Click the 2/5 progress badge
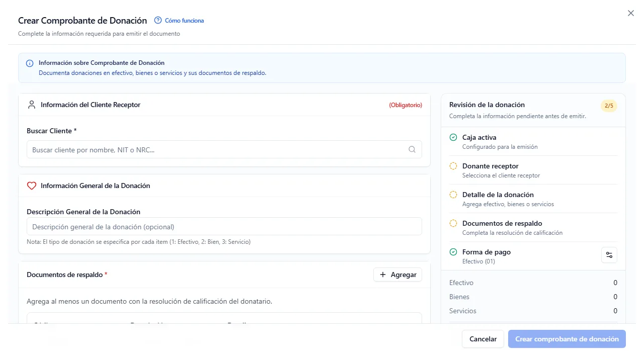Image resolution: width=644 pixels, height=362 pixels. coord(609,106)
